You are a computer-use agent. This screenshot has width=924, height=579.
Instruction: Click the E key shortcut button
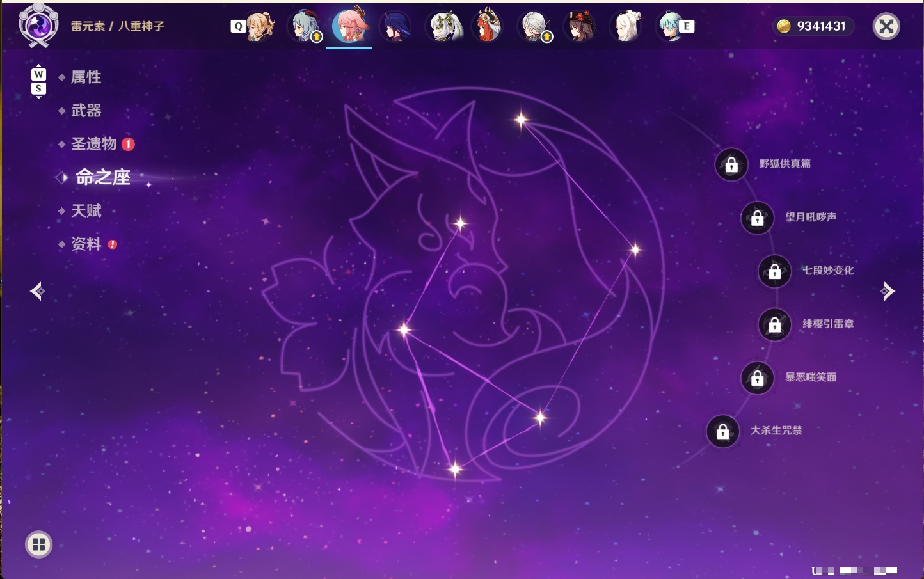(x=687, y=26)
